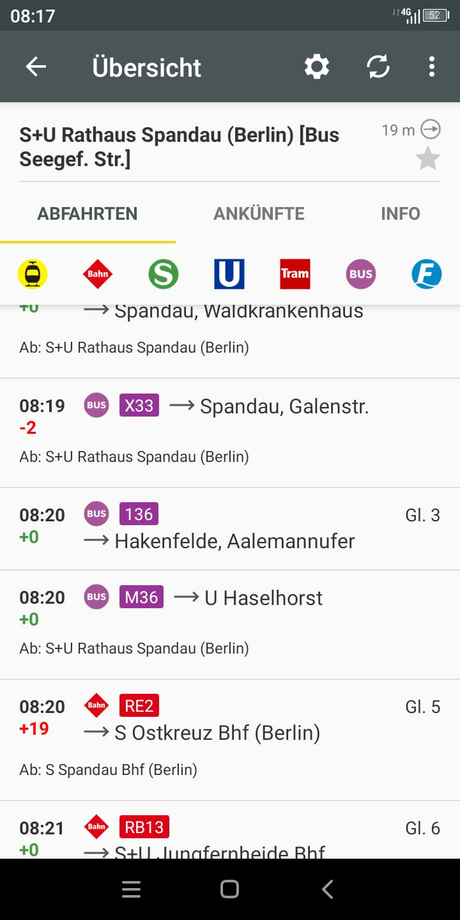Viewport: 460px width, 920px height.
Task: Toggle the blue ferry F filter icon
Action: 427,274
